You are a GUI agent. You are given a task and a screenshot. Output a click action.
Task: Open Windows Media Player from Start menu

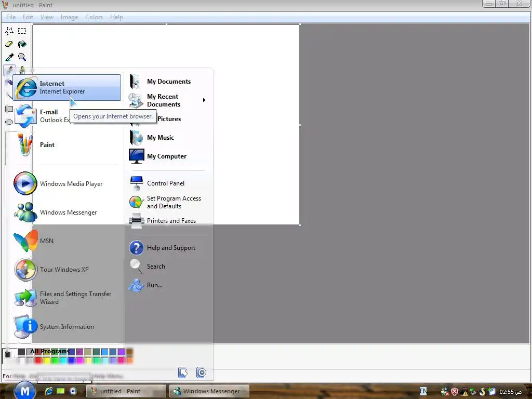[67, 183]
